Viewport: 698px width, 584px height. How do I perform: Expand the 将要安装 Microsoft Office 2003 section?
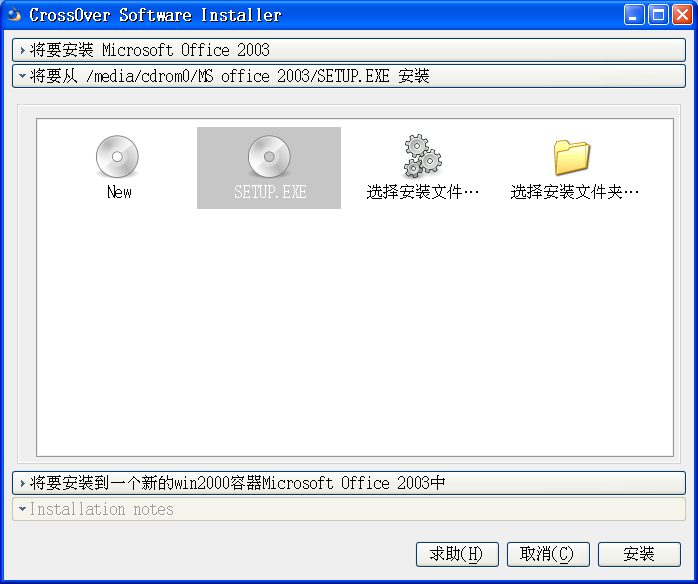[x=349, y=50]
